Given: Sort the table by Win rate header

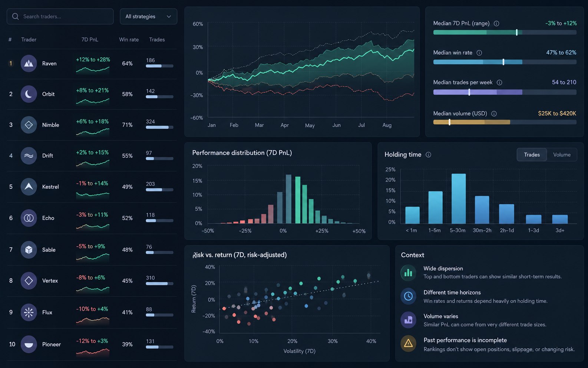Looking at the screenshot, I should 129,39.
